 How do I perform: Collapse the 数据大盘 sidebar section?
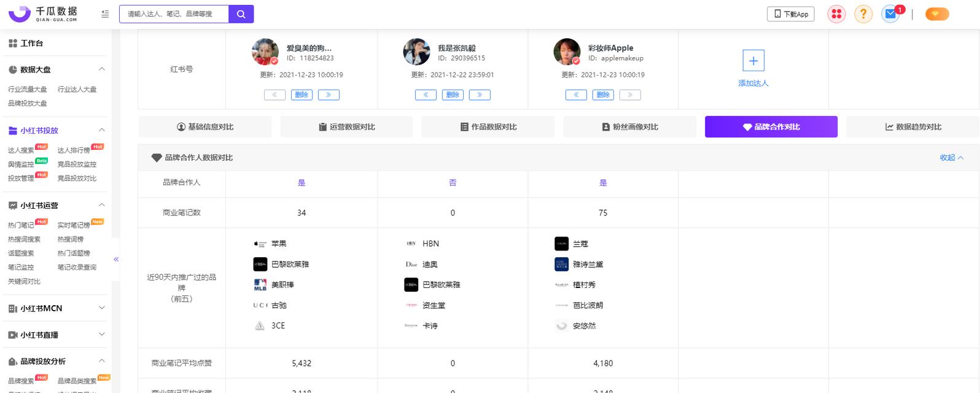click(102, 69)
